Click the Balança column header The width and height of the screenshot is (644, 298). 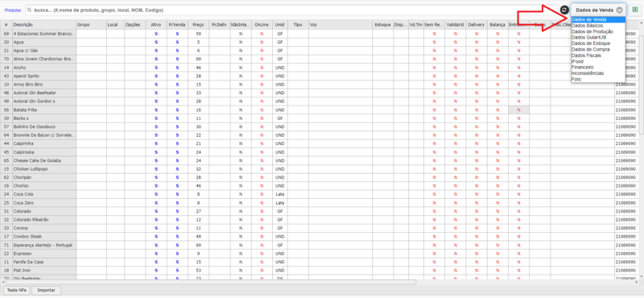[497, 25]
